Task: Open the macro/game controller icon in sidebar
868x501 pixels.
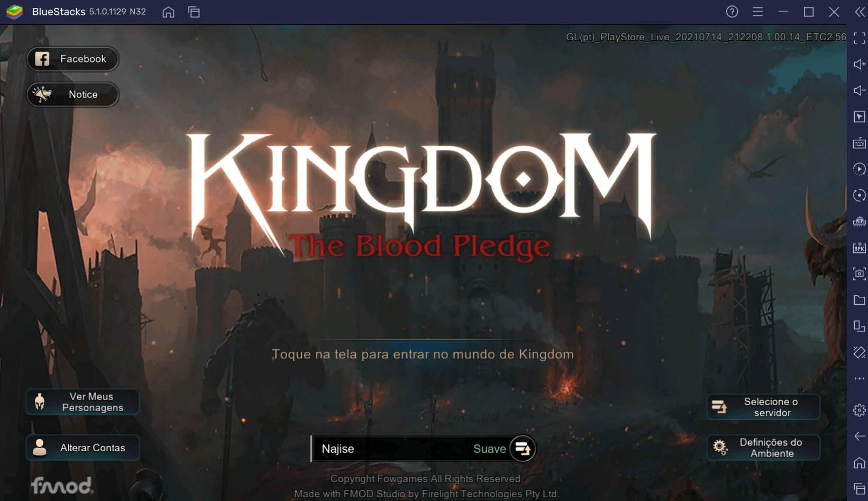Action: [860, 221]
